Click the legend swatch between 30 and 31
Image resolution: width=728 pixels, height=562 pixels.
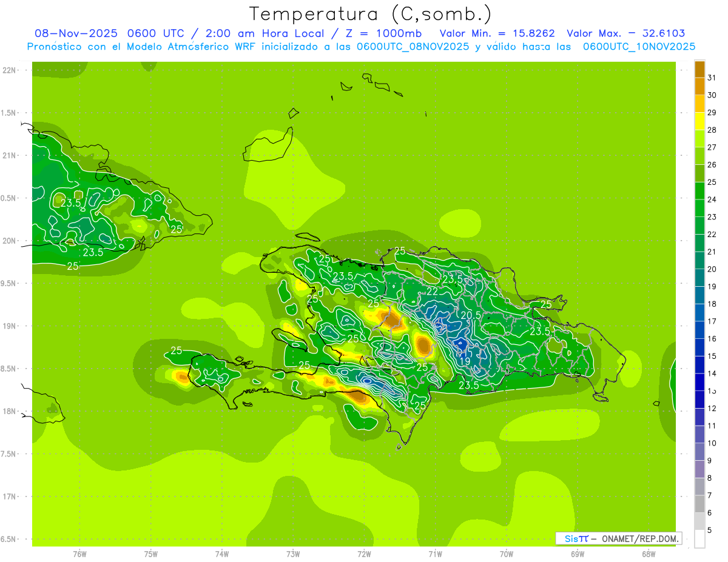tap(699, 86)
